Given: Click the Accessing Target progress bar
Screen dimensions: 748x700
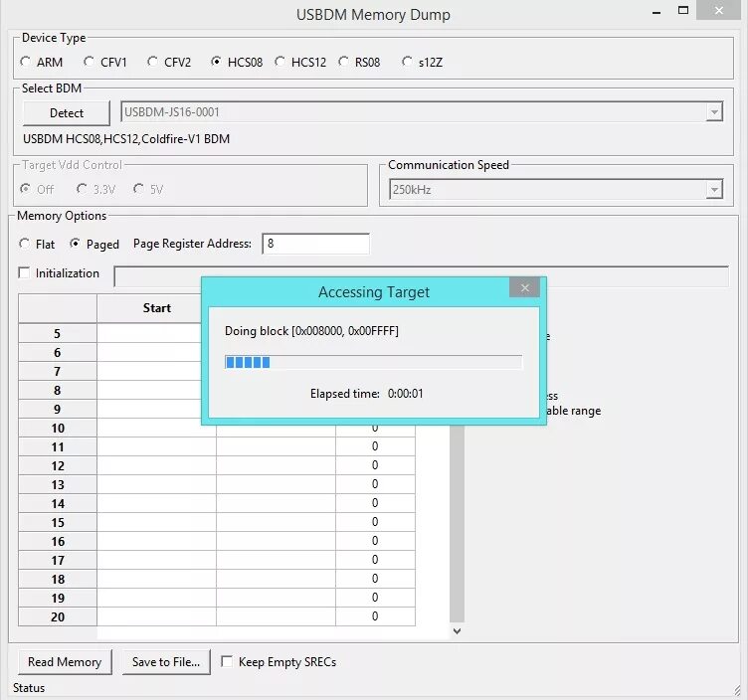Looking at the screenshot, I should coord(374,362).
